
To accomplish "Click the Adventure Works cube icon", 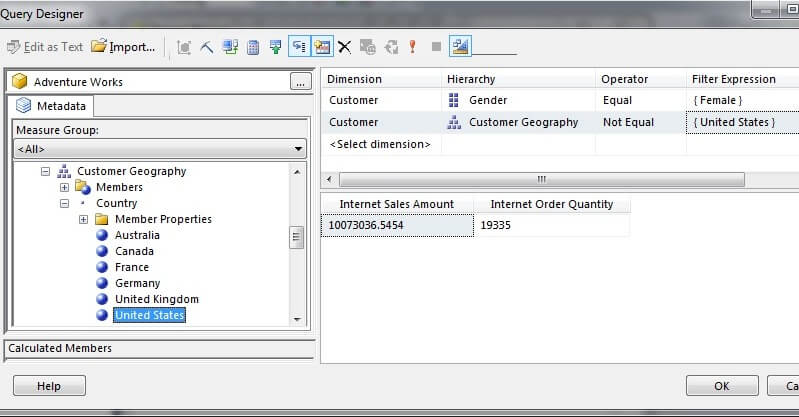I will coord(19,82).
